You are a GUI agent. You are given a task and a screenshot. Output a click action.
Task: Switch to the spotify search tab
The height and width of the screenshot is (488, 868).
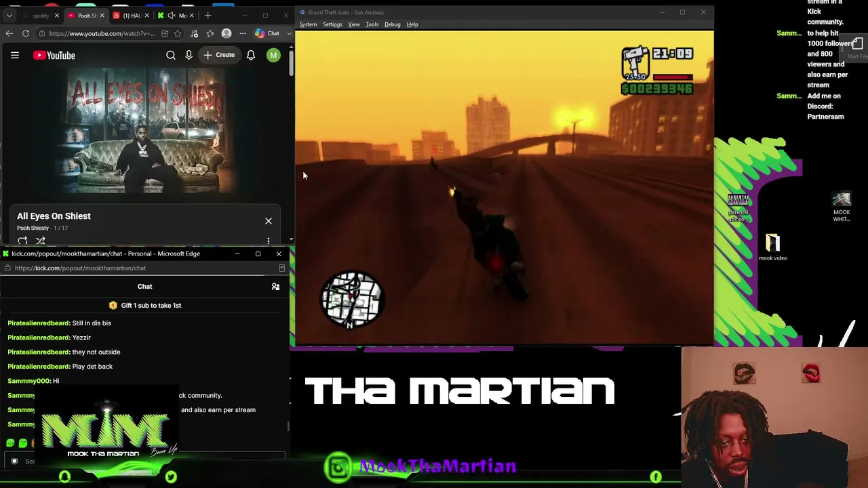point(41,16)
